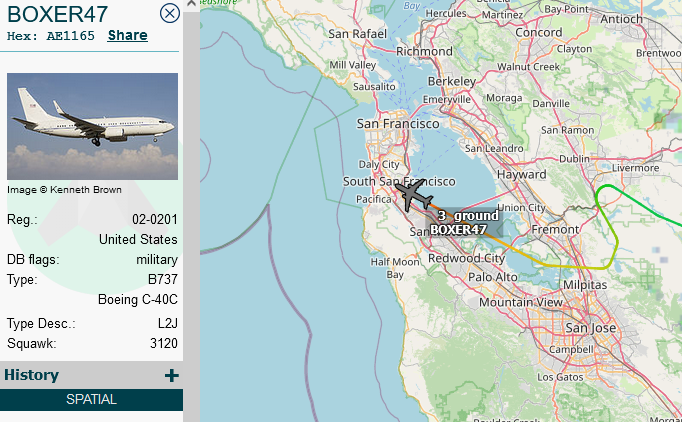Click the L2J type description value

[168, 323]
